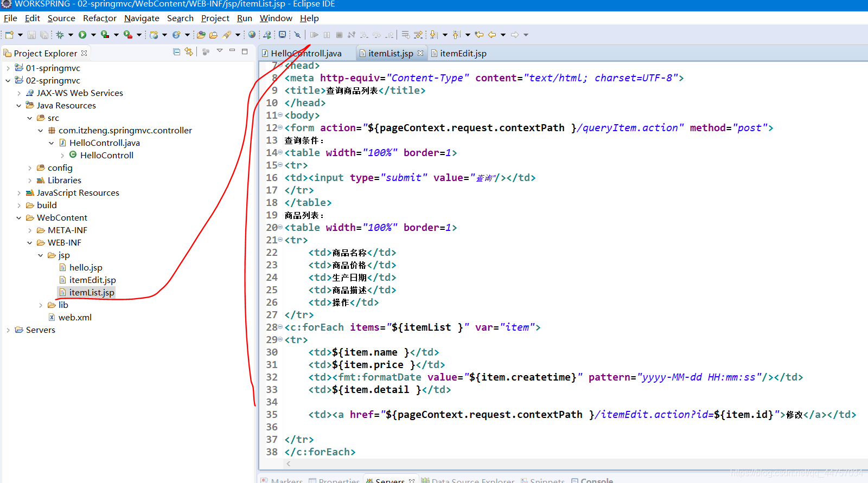Click the New Servlet wizard icon
Screen dimensions: 868x483
pos(176,35)
